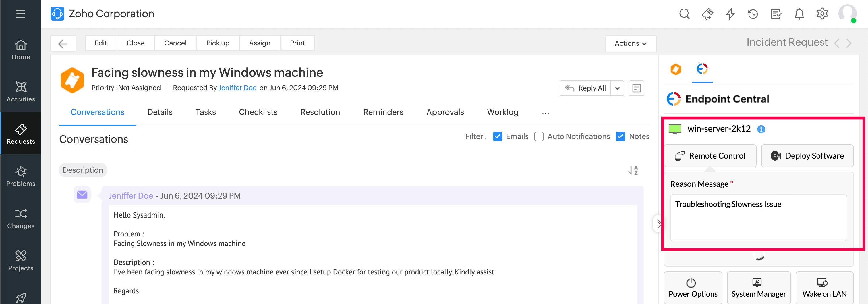Click the Remote Control button

[710, 156]
